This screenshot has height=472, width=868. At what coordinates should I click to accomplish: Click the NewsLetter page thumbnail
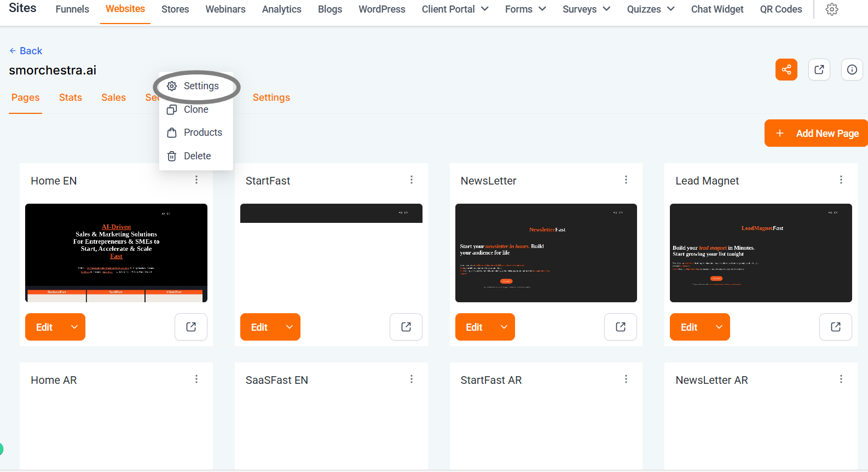[x=546, y=253]
